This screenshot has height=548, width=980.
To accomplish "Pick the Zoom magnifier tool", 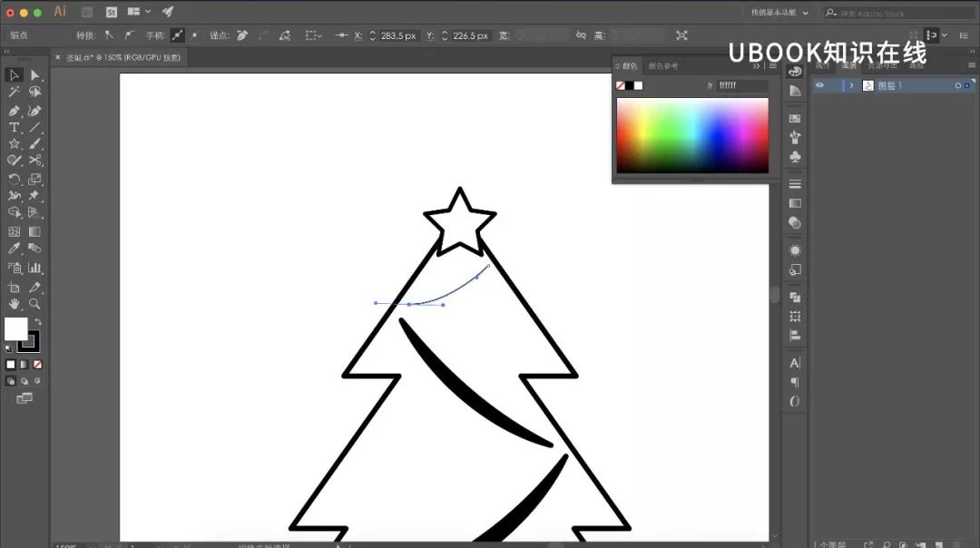I will pos(34,304).
